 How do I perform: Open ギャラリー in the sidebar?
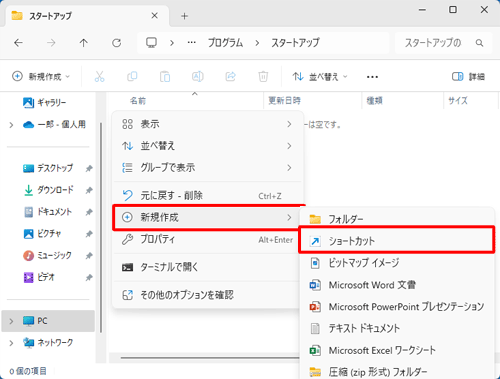pyautogui.click(x=45, y=102)
